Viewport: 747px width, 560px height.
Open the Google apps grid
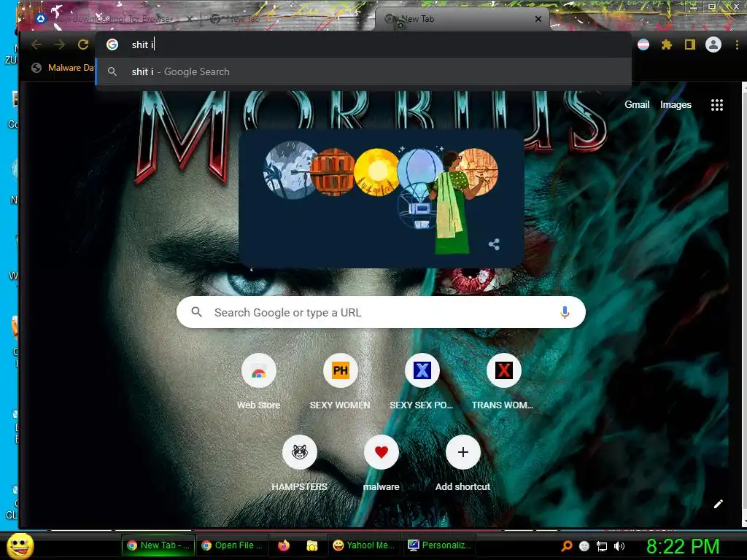717,105
